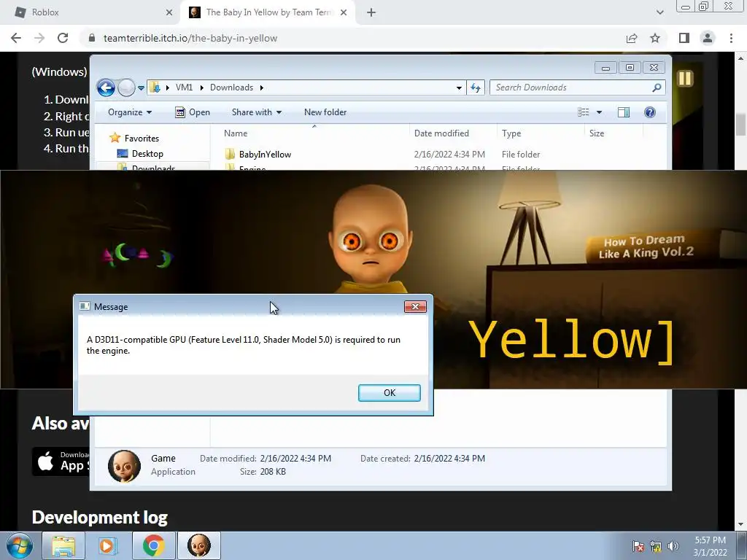Select Favorites in navigation pane
Screen dimensions: 747x560
pos(142,139)
